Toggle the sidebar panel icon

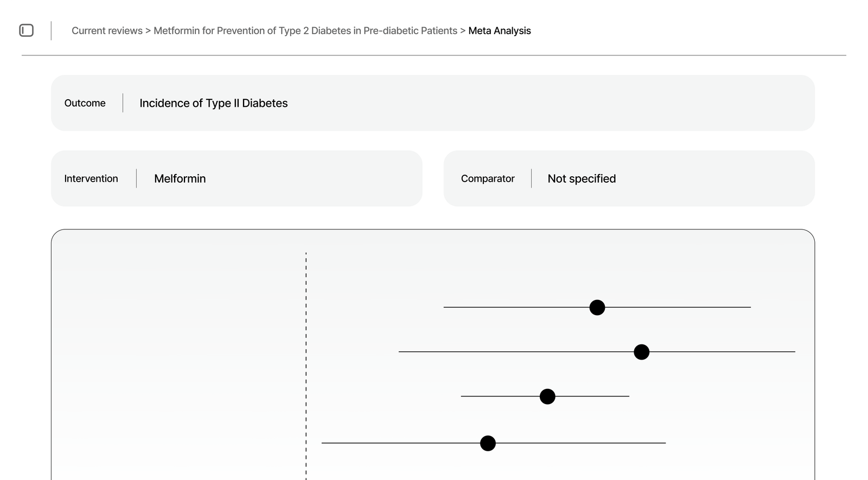pyautogui.click(x=27, y=30)
